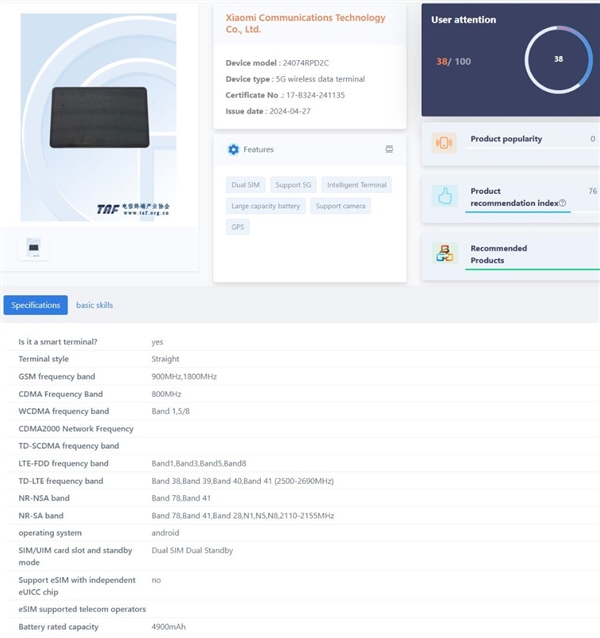Image resolution: width=600 pixels, height=638 pixels.
Task: Click the Product popularity phone icon
Action: [x=445, y=142]
